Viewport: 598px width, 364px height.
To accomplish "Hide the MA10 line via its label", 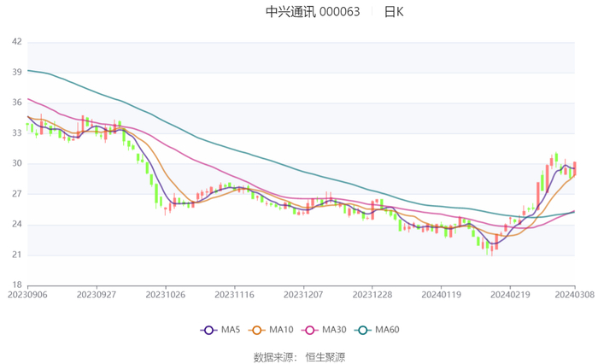I will coord(281,330).
